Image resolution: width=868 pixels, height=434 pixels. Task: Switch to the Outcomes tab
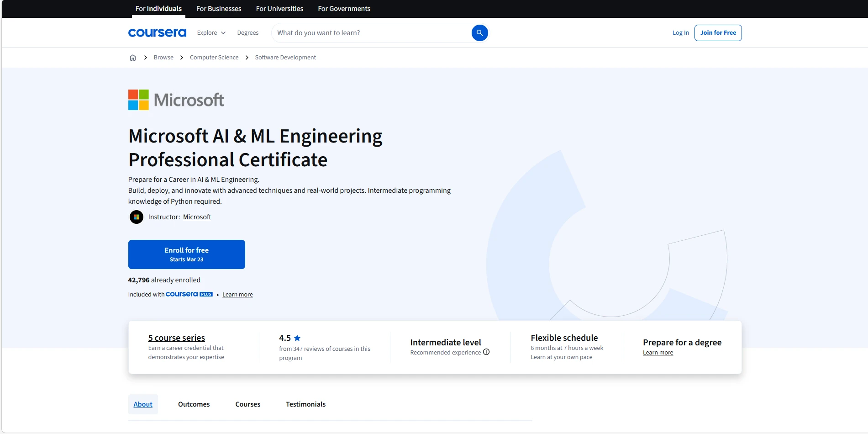click(194, 404)
